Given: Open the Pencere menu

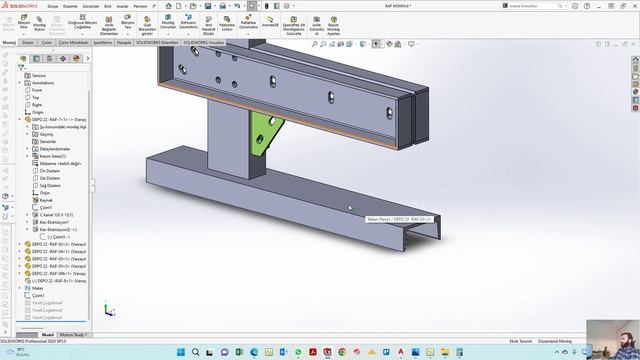Looking at the screenshot, I should point(140,6).
